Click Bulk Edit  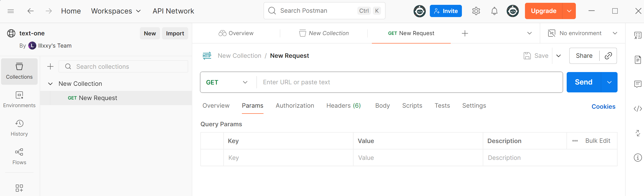tap(598, 141)
